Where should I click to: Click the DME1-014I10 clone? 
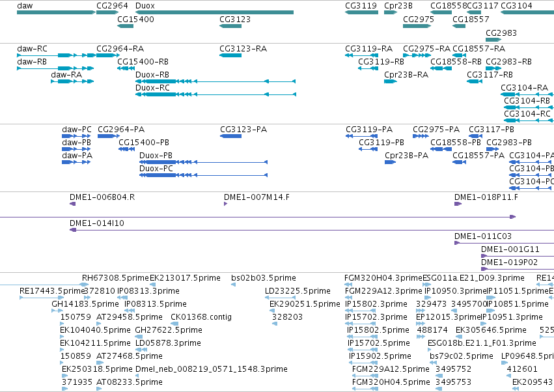tap(312, 230)
